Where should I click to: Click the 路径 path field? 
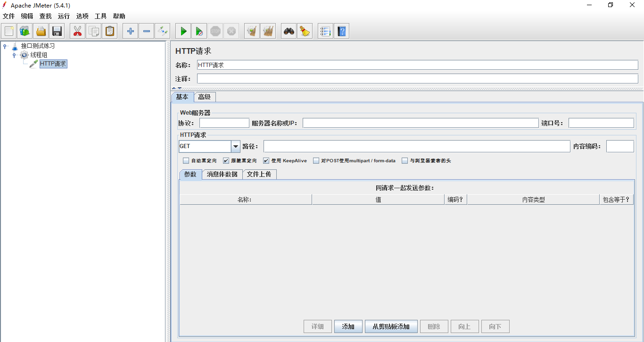coord(417,146)
